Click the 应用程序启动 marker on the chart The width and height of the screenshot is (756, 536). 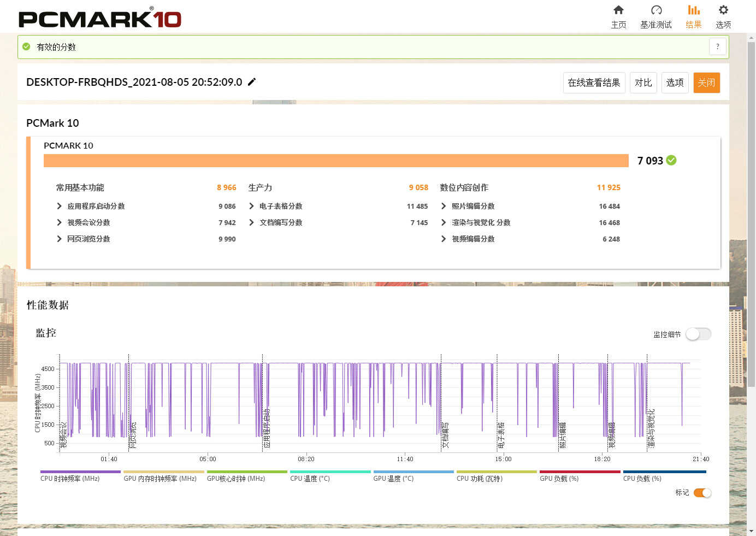pos(267,428)
